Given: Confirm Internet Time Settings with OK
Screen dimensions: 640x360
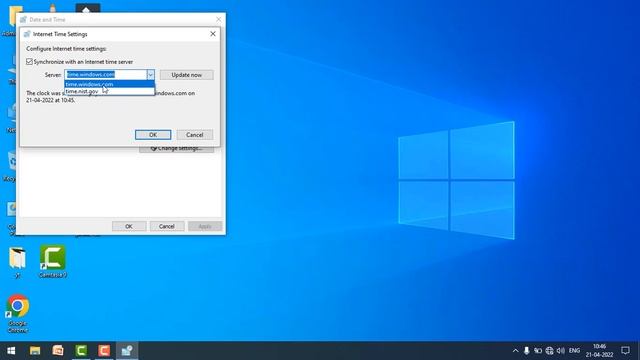Looking at the screenshot, I should [153, 135].
